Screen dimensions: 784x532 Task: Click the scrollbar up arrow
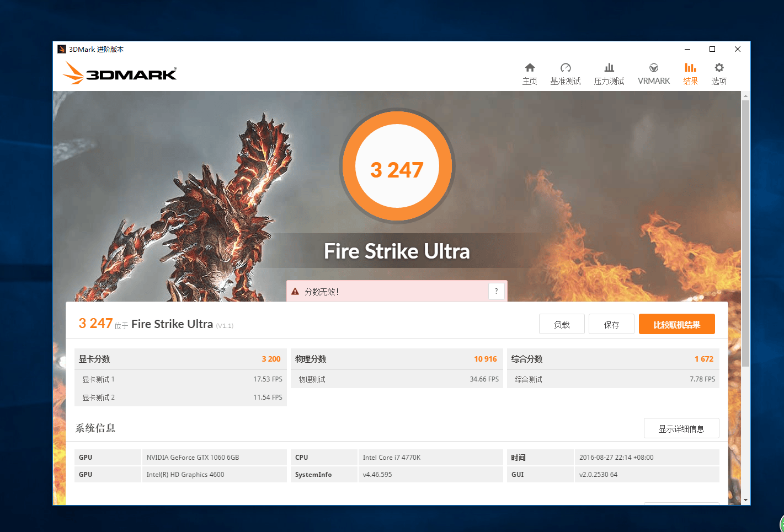(x=745, y=96)
